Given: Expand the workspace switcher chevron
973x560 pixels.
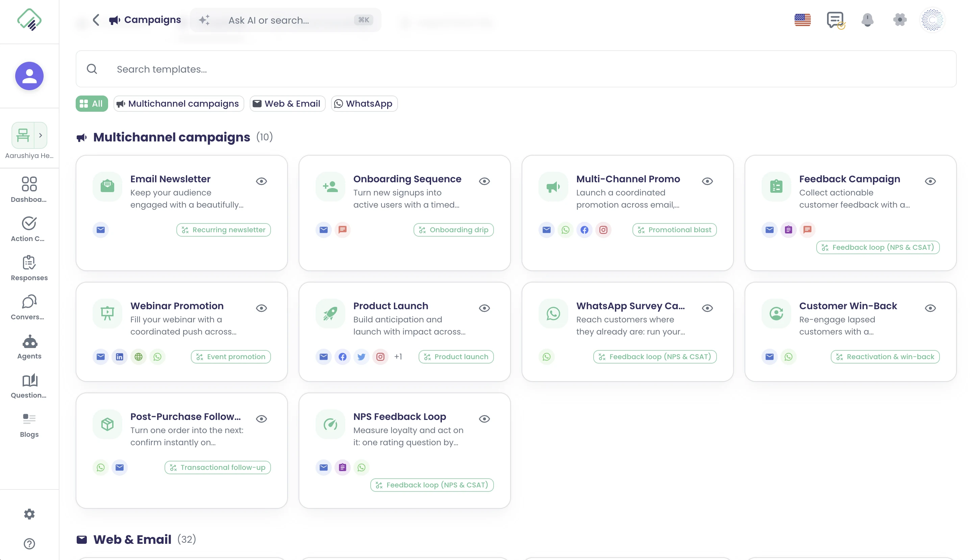Looking at the screenshot, I should point(41,135).
